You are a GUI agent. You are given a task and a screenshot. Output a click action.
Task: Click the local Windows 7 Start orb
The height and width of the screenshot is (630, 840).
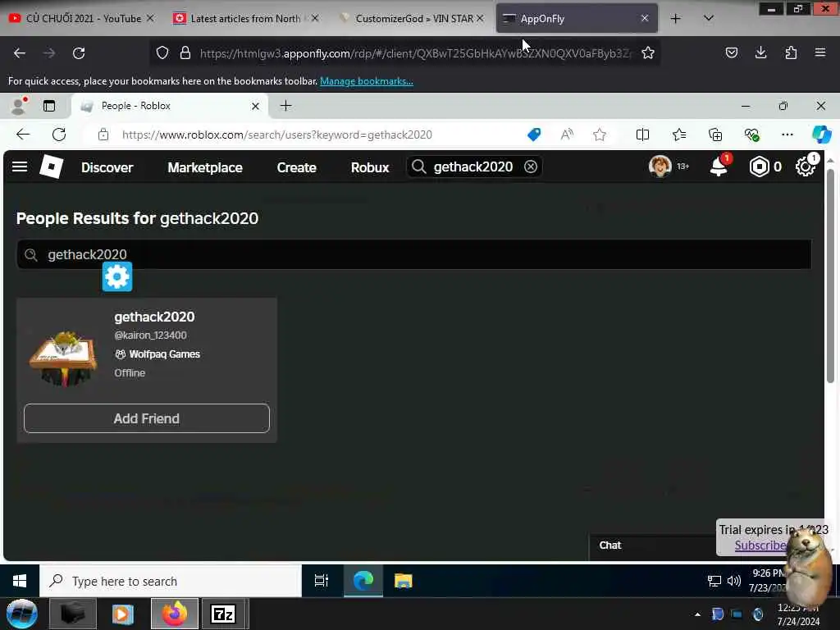(x=21, y=614)
